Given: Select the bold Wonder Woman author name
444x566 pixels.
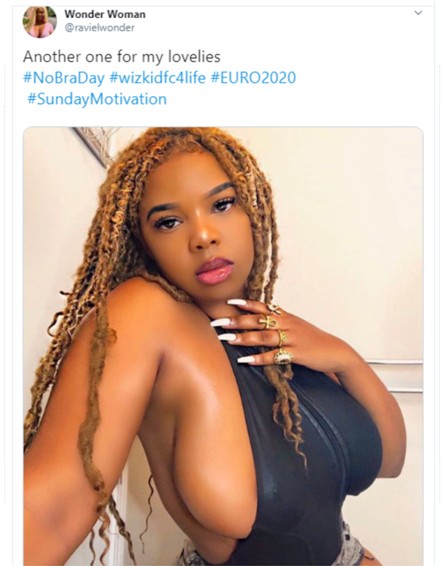Looking at the screenshot, I should [105, 14].
